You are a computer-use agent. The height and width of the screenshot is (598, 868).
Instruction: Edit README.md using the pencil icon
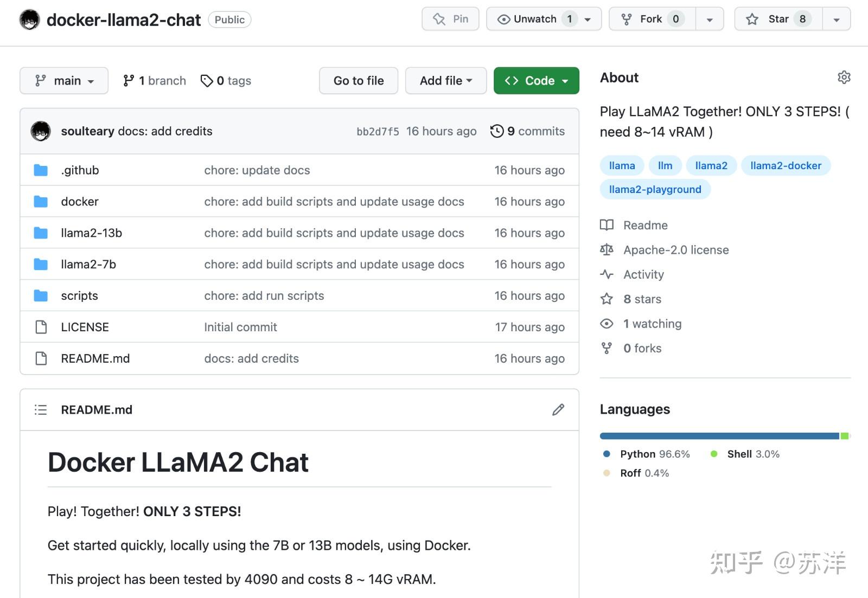point(558,409)
